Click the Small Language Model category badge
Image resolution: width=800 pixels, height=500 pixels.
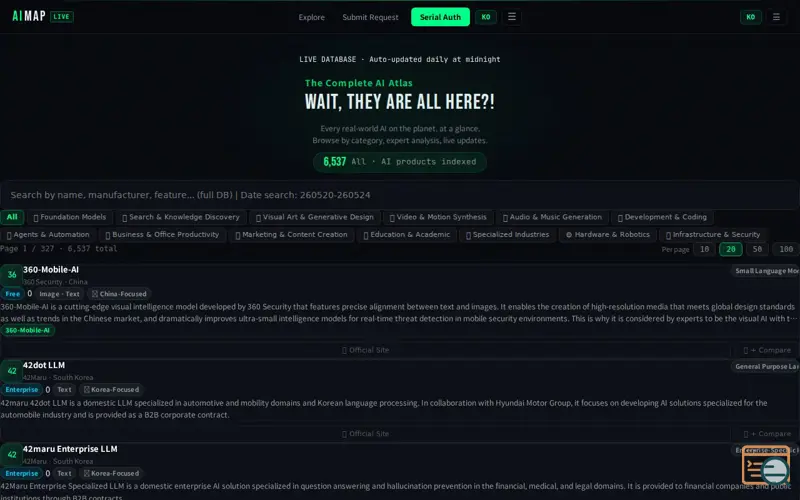pyautogui.click(x=766, y=271)
